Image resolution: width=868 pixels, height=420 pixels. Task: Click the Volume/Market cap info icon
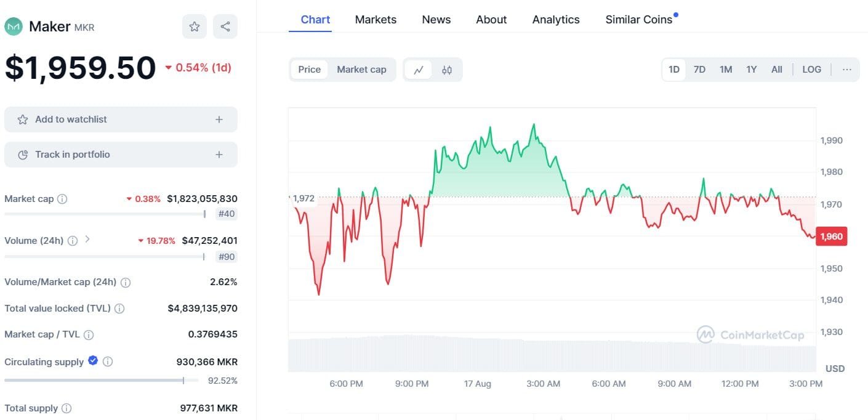[x=125, y=282]
